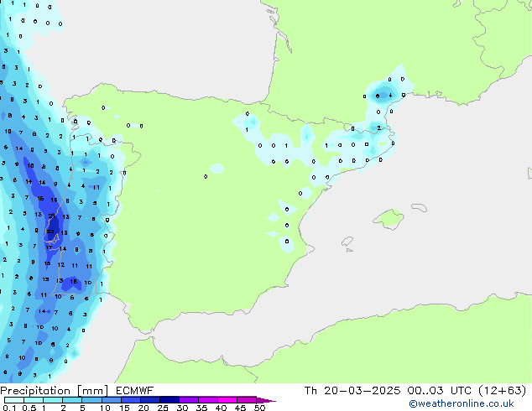Click the "23" precipitation value on map
Screen dimensions: 532x411
[50, 232]
